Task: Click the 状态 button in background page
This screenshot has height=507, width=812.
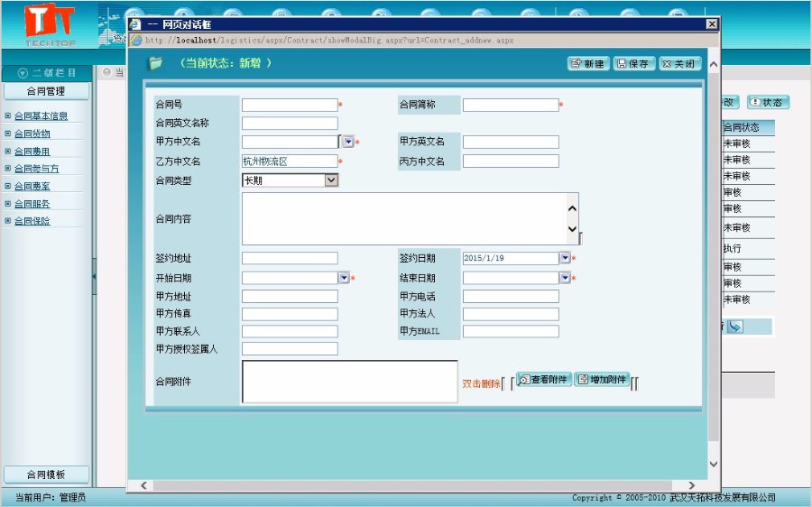Action: pyautogui.click(x=768, y=103)
